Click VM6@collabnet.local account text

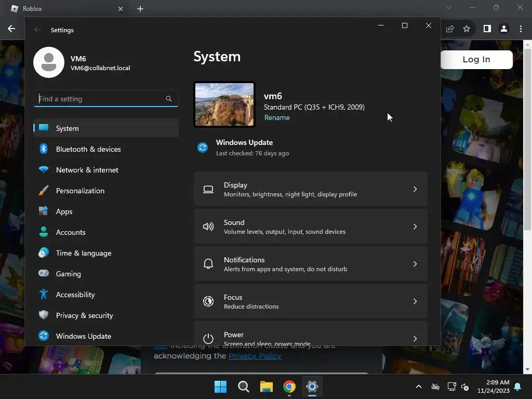[100, 68]
